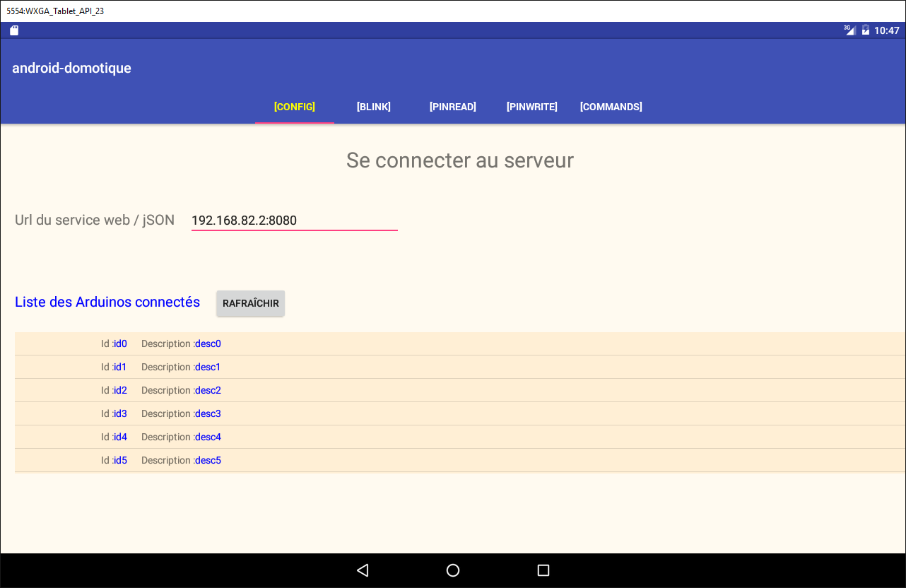Viewport: 906px width, 588px height.
Task: Tap the battery status icon
Action: coord(865,30)
